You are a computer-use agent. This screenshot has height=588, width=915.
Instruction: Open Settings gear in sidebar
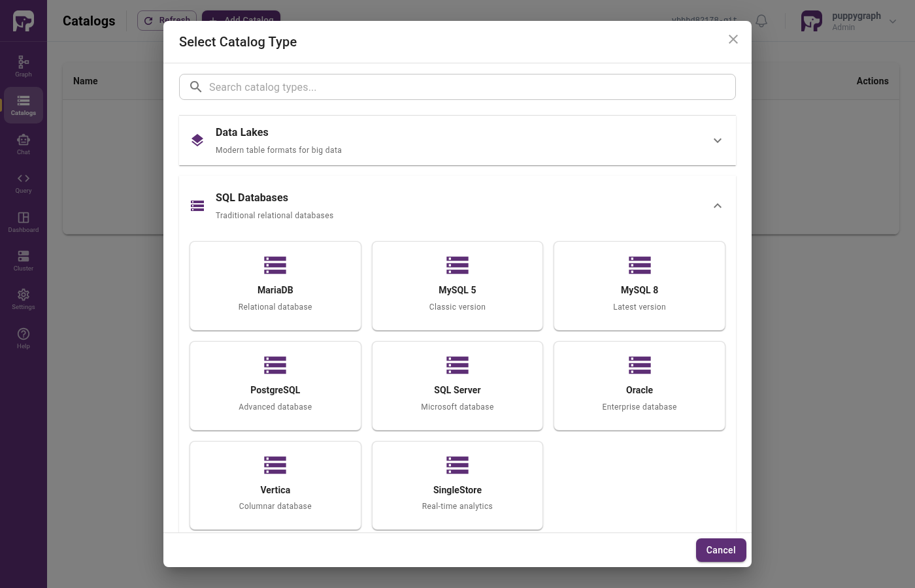point(24,300)
